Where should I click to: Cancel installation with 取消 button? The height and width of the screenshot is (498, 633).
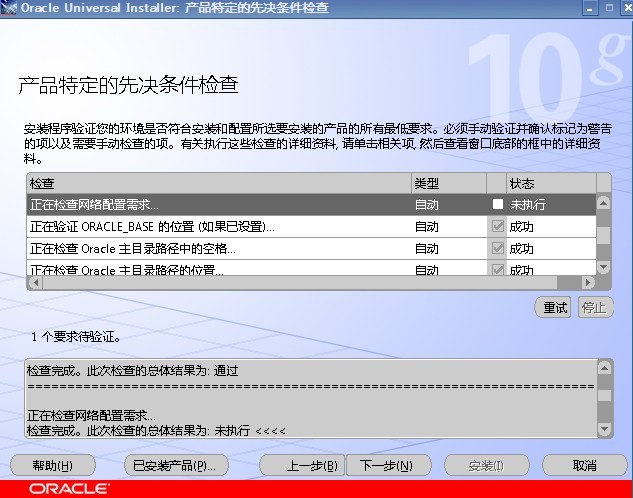(x=585, y=465)
